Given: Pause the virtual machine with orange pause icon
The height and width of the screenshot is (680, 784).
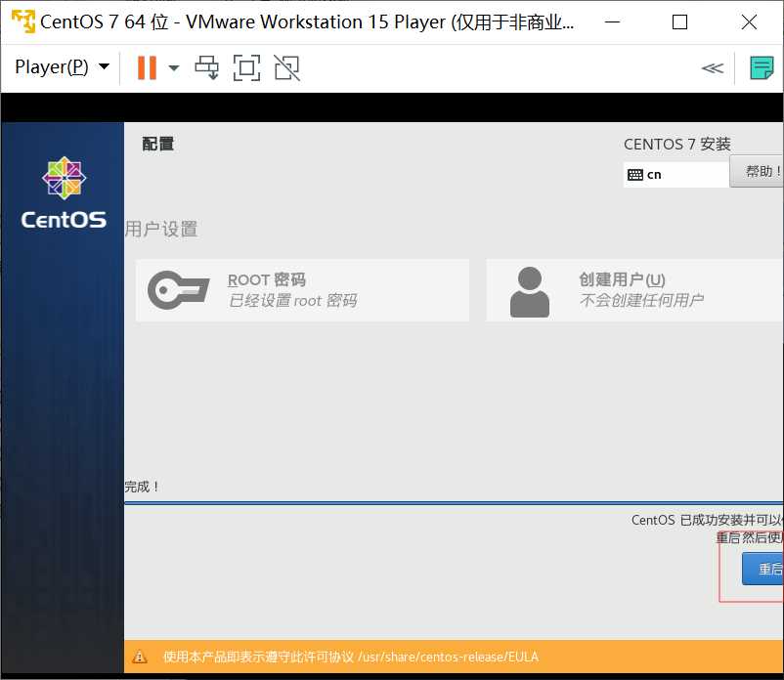Looking at the screenshot, I should click(147, 67).
